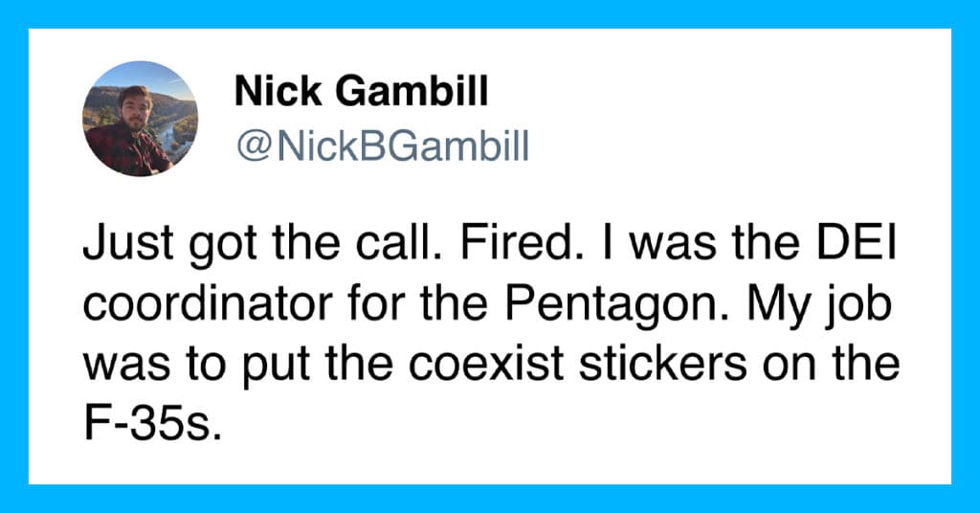Viewport: 980px width, 513px height.
Task: Click the display name Nick Gambill
Action: (361, 91)
